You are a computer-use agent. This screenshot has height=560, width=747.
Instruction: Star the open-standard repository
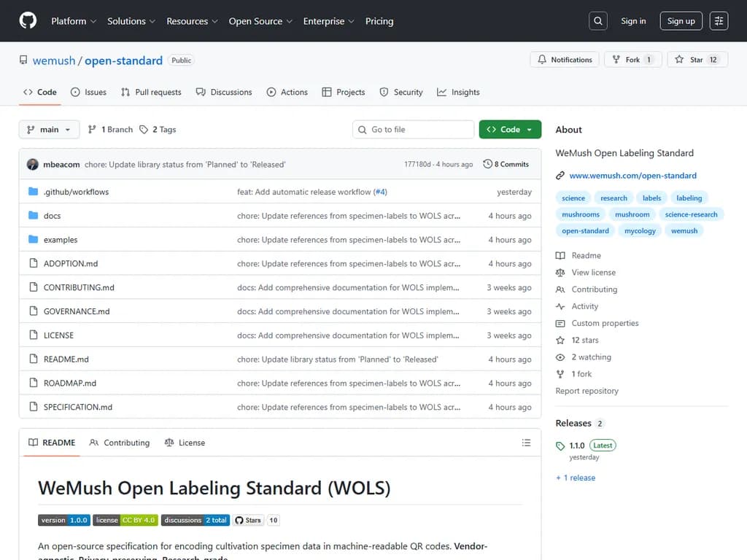(x=696, y=60)
